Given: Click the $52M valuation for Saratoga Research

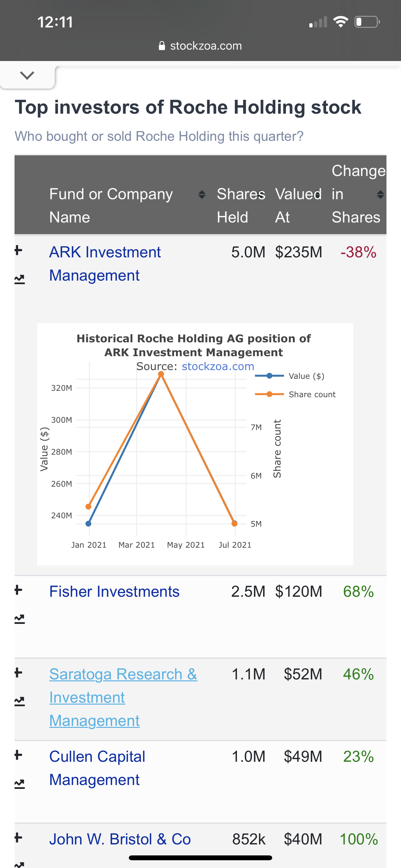Looking at the screenshot, I should pyautogui.click(x=303, y=674).
